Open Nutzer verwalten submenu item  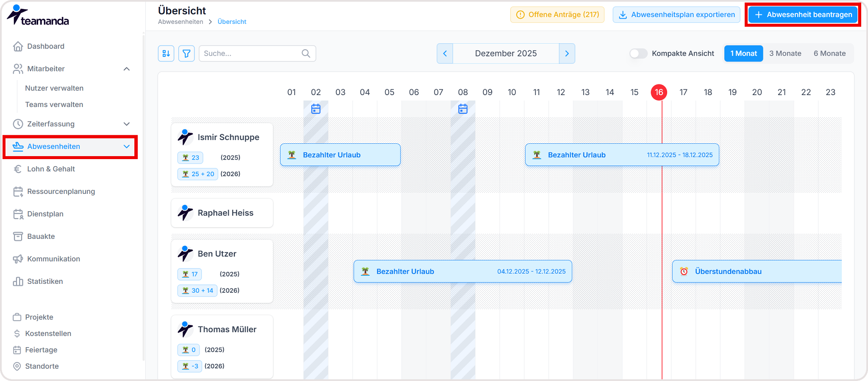coord(54,88)
